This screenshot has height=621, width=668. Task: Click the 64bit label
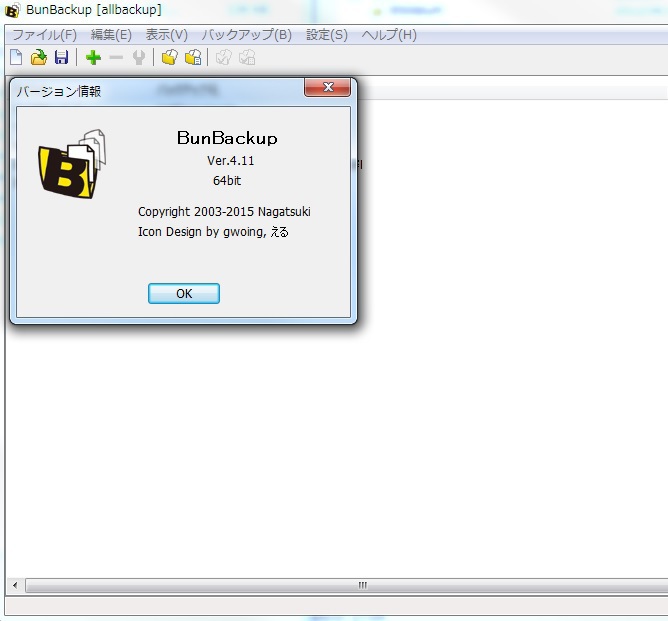click(227, 181)
